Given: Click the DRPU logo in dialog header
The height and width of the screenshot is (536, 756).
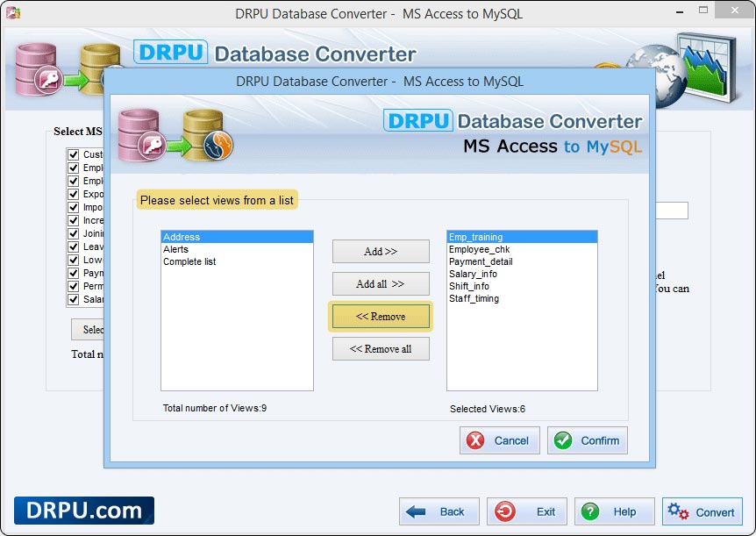Looking at the screenshot, I should (418, 120).
